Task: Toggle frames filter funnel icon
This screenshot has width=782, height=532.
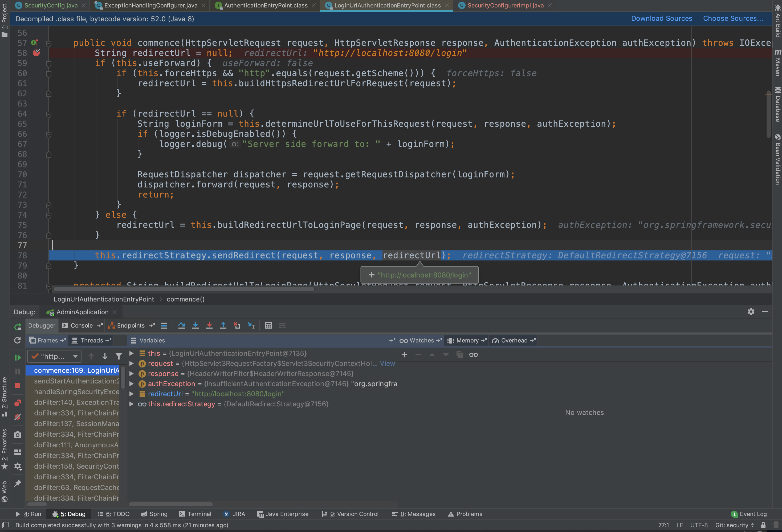Action: tap(119, 356)
